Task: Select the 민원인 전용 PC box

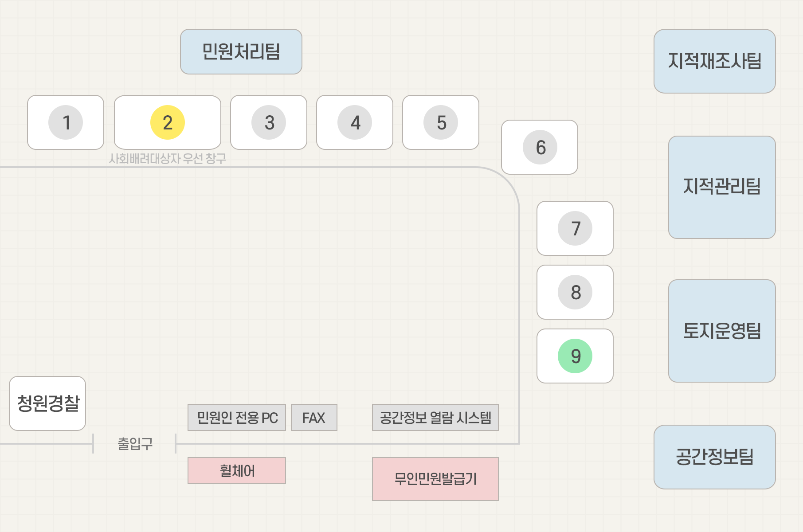Action: (x=237, y=417)
